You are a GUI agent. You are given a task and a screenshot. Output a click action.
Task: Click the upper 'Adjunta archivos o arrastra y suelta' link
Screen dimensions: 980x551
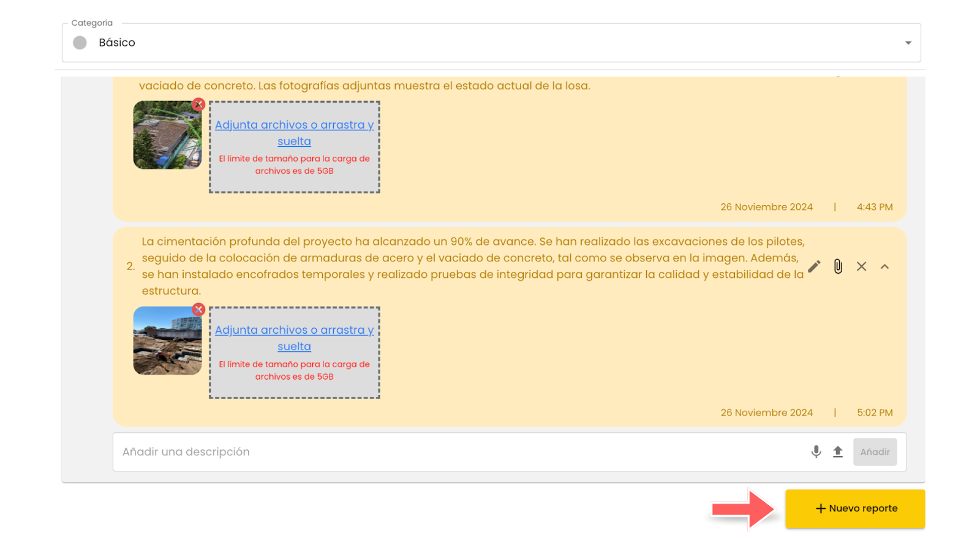click(x=294, y=133)
